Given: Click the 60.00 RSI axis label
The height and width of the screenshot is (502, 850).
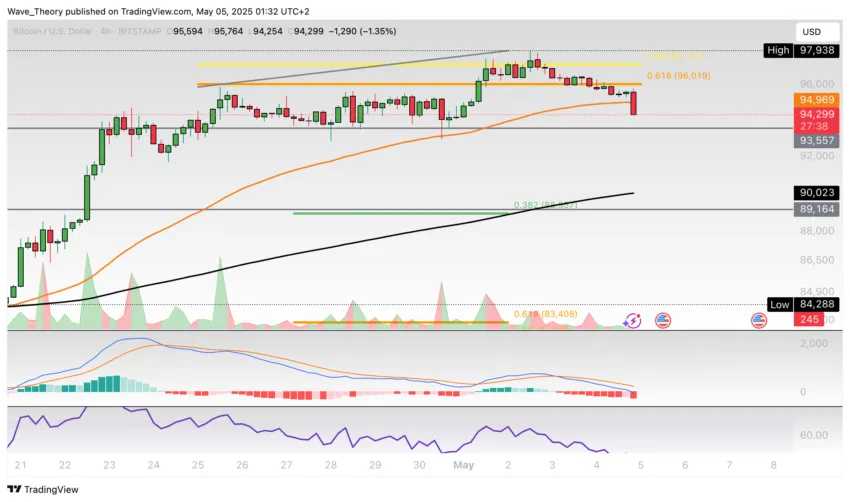Looking at the screenshot, I should click(814, 435).
